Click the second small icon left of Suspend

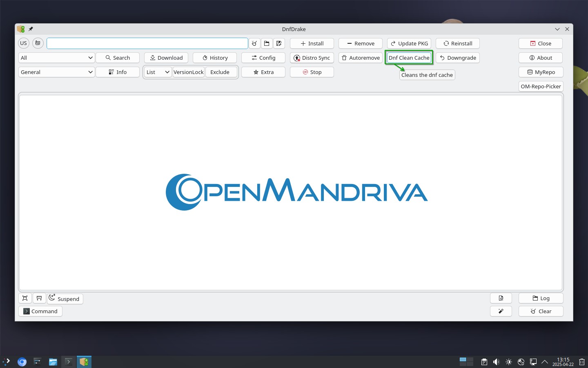click(39, 298)
